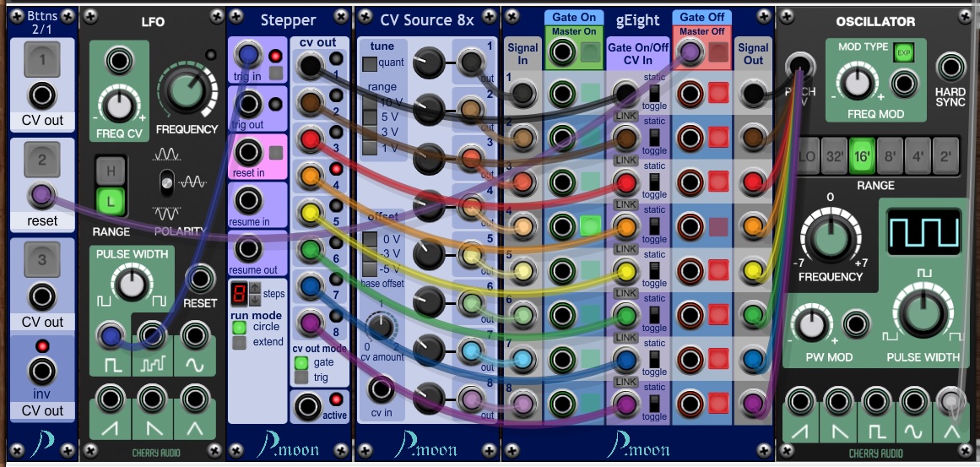The height and width of the screenshot is (467, 980).
Task: Toggle the EXP mod type button
Action: coord(902,52)
